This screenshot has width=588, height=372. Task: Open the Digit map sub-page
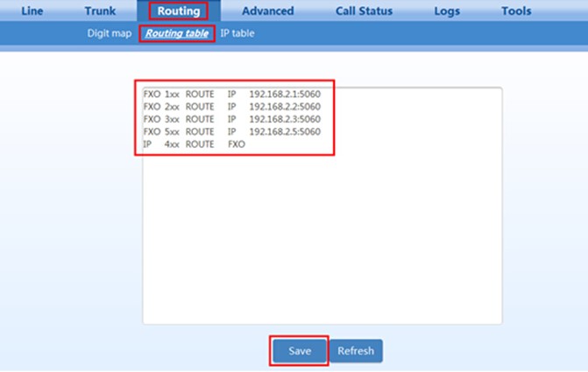pos(109,33)
